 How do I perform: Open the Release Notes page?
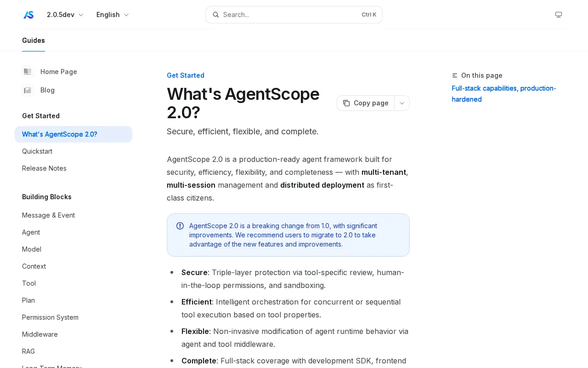click(x=73, y=168)
